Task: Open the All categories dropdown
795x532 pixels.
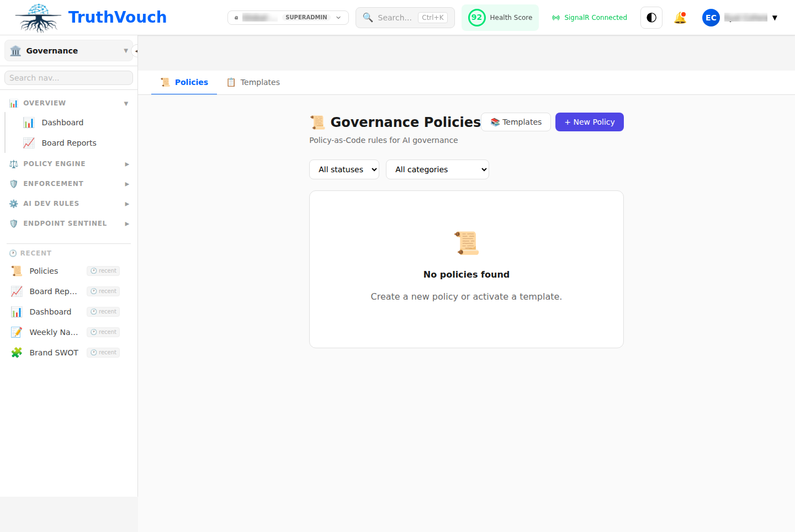Action: click(x=437, y=169)
